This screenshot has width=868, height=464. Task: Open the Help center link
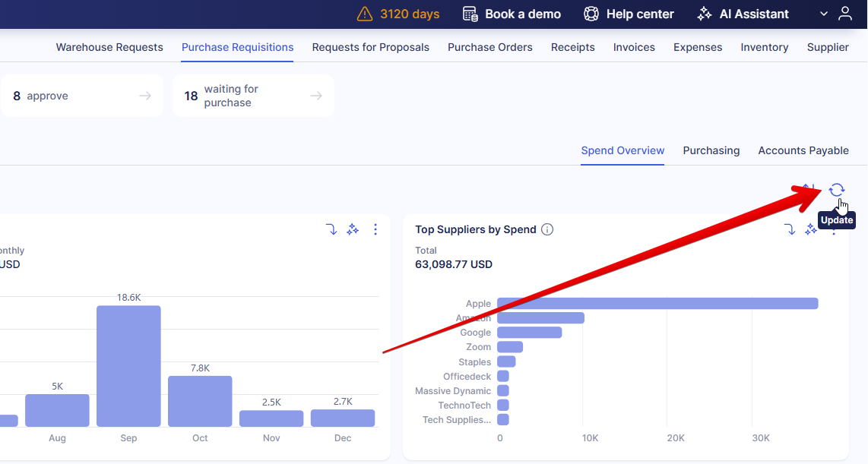[x=629, y=14]
